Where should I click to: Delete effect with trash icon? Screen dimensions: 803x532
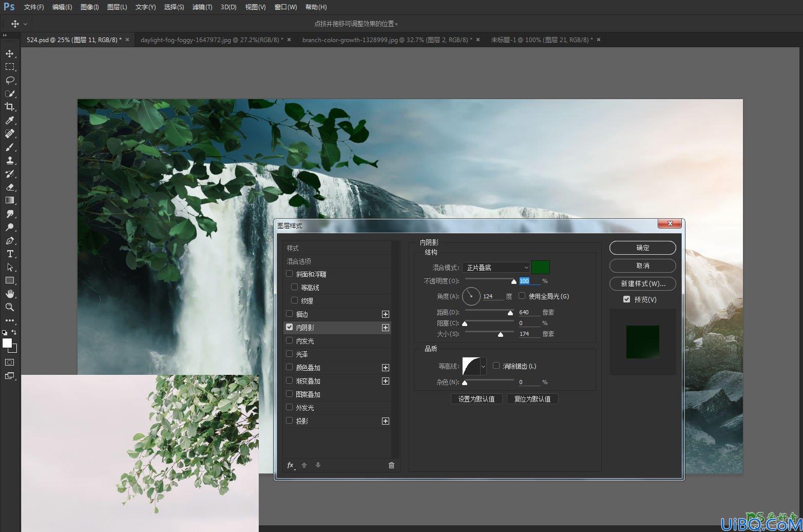391,465
